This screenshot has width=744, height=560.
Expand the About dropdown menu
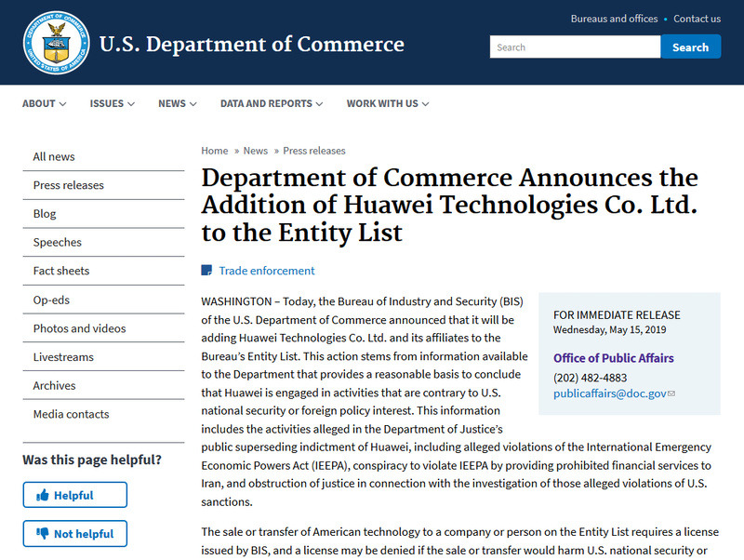[x=44, y=104]
